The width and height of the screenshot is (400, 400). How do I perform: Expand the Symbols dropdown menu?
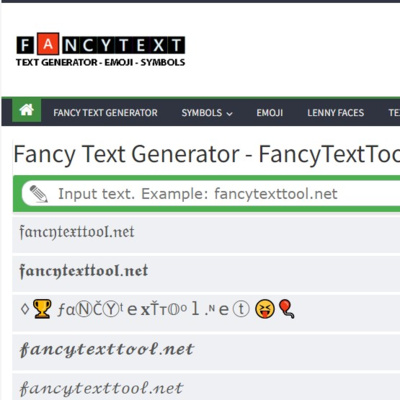(x=207, y=113)
